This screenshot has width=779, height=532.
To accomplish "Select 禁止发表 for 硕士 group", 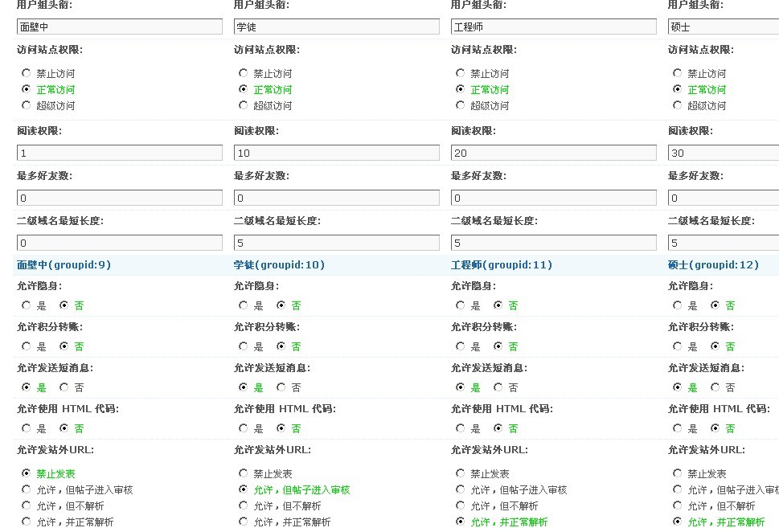I will pos(677,473).
